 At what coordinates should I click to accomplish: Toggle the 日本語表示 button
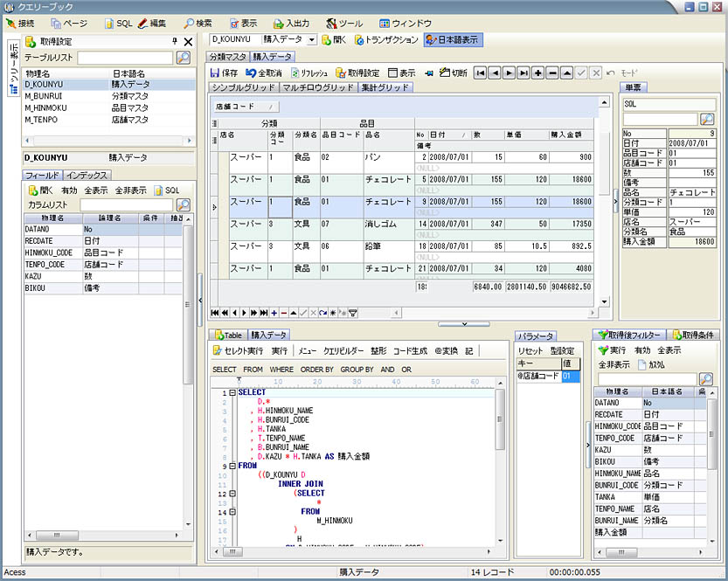(452, 39)
